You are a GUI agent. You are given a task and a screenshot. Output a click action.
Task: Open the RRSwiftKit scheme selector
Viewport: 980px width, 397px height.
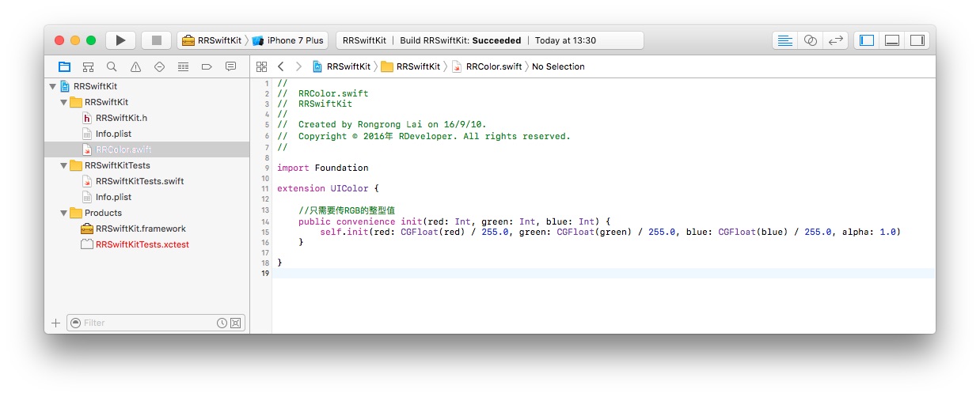pyautogui.click(x=211, y=40)
